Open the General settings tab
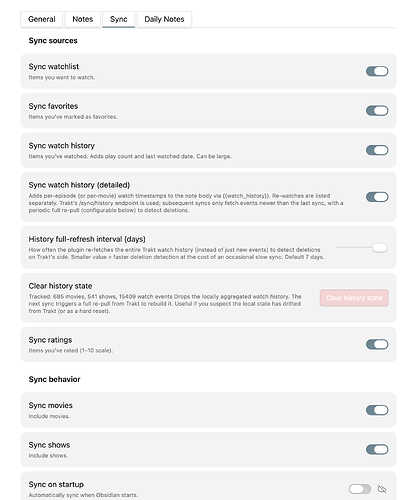The image size is (414, 500). coord(42,19)
